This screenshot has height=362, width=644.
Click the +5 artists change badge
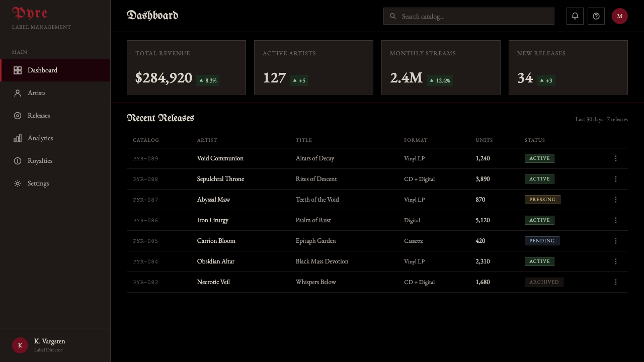click(299, 80)
